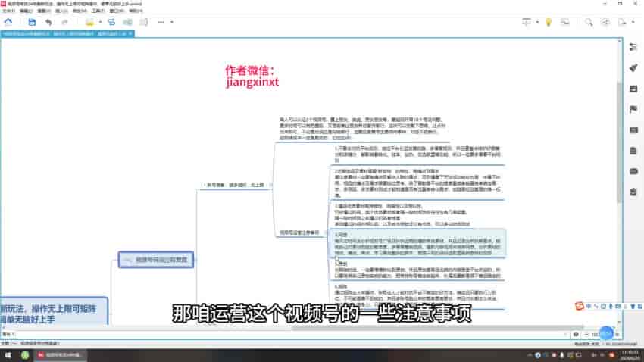The width and height of the screenshot is (644, 362).
Task: Open the second menu (编辑) in the menu bar
Action: [x=27, y=11]
